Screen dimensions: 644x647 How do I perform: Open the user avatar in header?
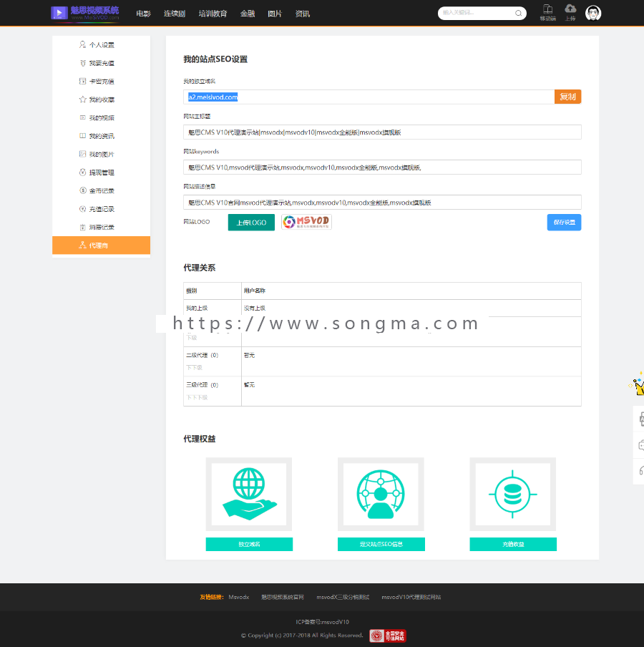(x=593, y=13)
